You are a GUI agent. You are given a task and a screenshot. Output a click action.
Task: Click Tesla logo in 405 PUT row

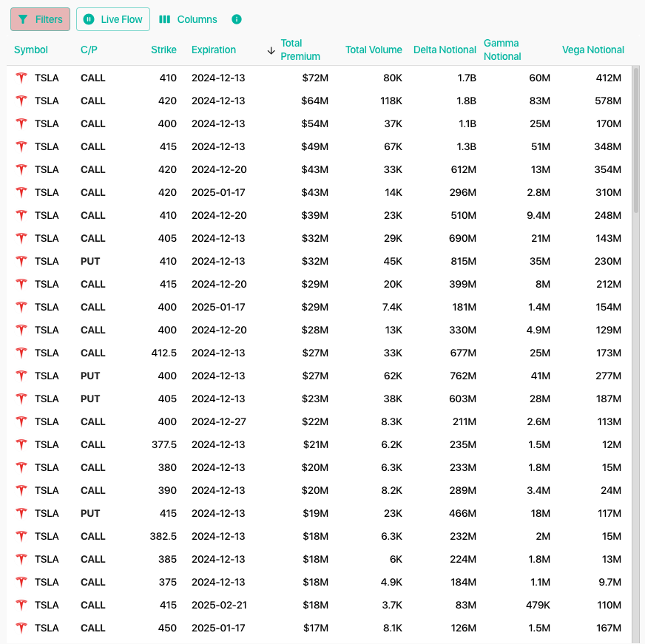[21, 399]
